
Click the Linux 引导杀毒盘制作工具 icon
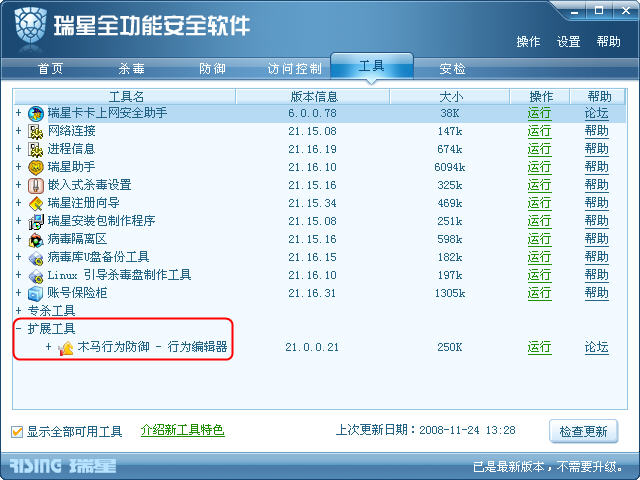(36, 276)
